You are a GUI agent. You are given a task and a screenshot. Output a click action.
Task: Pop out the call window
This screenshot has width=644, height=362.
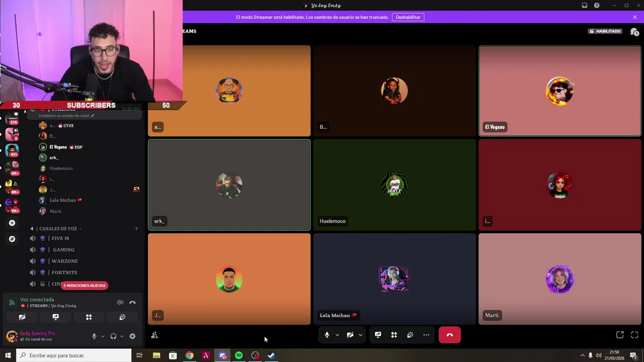620,335
